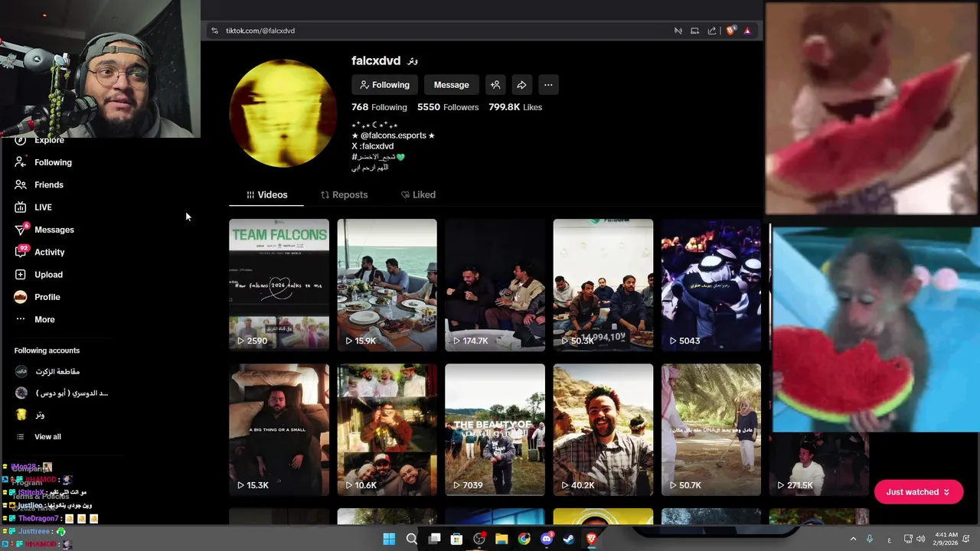Open the volume control in the system tray
980x551 pixels.
[x=920, y=539]
